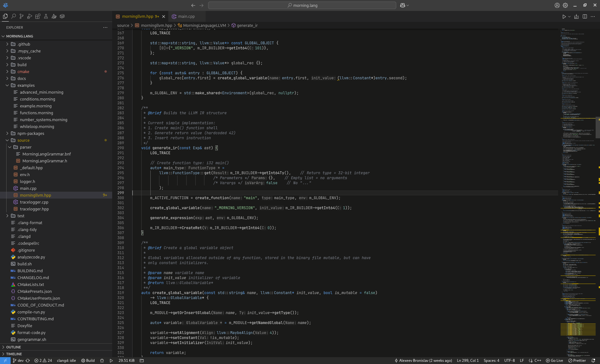This screenshot has height=364, width=600.
Task: Open the run button dropdown arrow
Action: point(569,17)
